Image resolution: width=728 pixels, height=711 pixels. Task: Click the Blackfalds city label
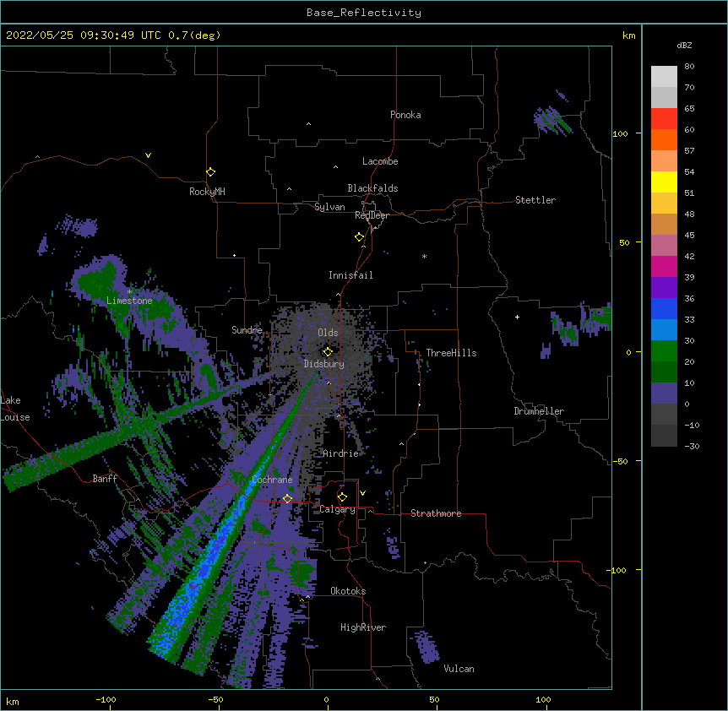(372, 188)
